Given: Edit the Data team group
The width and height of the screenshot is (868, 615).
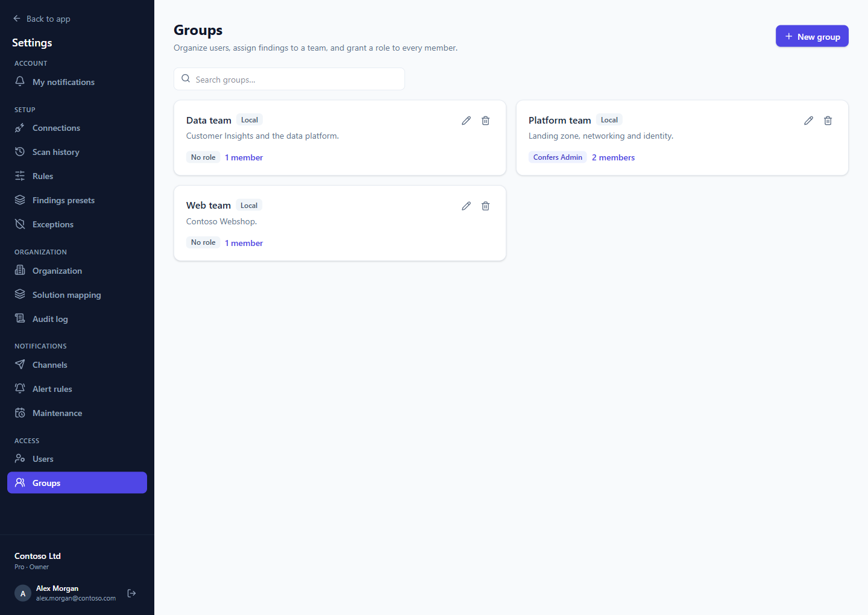Looking at the screenshot, I should pyautogui.click(x=466, y=121).
